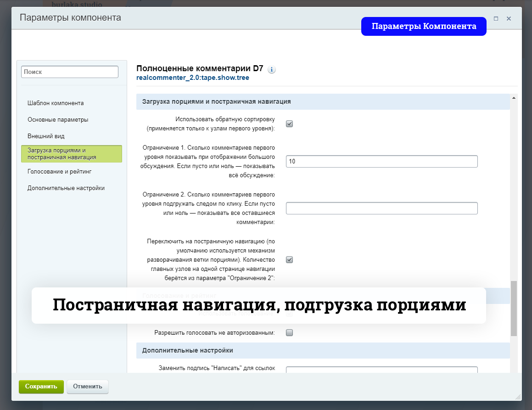Open Голосование и рейтинг section

[60, 171]
